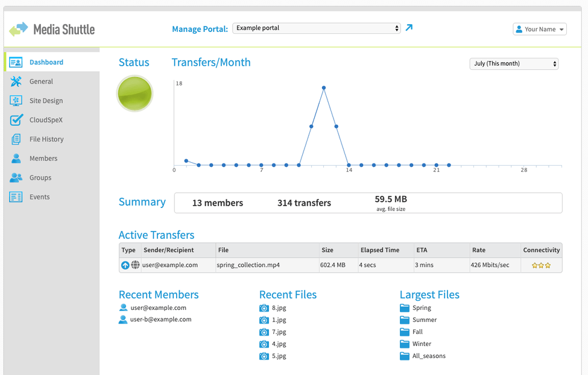Screen dimensions: 588x375
Task: Click the green status indicator
Action: point(134,93)
